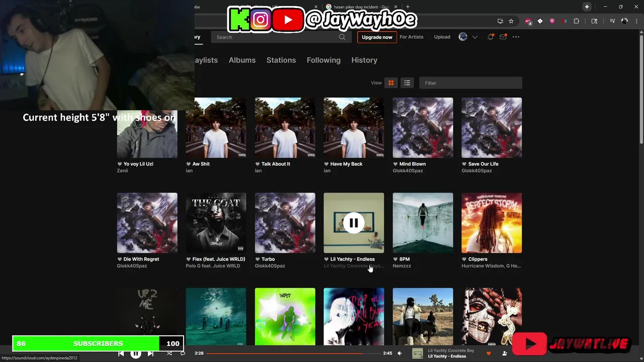Open Have My Back track cover

(x=354, y=128)
